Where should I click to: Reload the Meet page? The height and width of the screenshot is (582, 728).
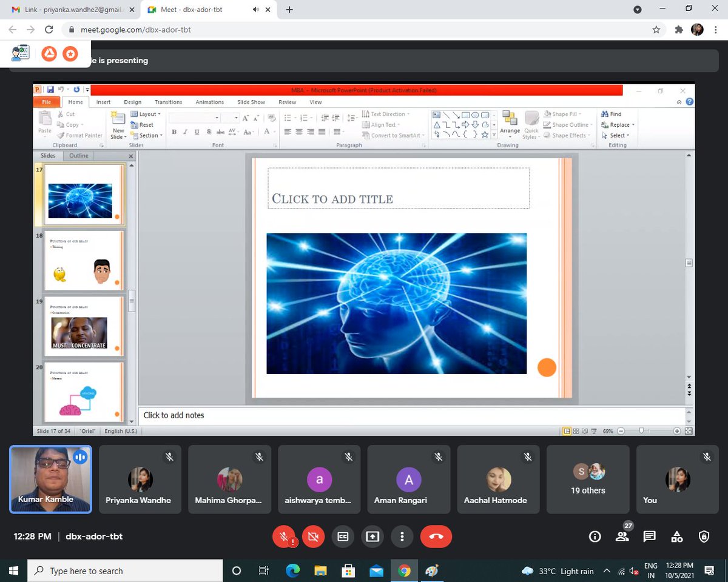(x=49, y=29)
